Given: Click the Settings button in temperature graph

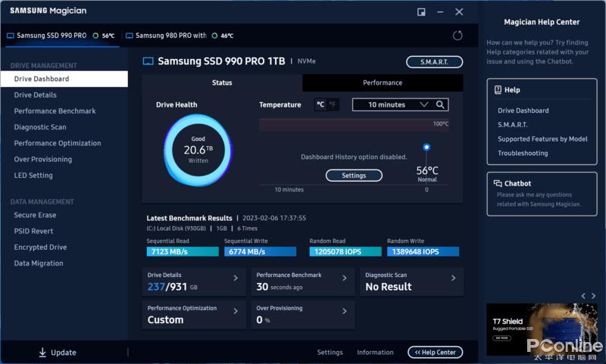Looking at the screenshot, I should coord(354,176).
